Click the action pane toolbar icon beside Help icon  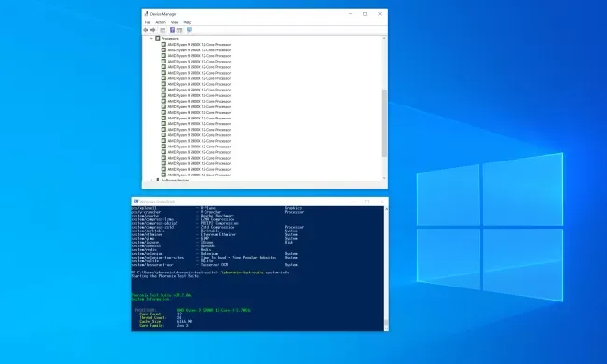[179, 30]
